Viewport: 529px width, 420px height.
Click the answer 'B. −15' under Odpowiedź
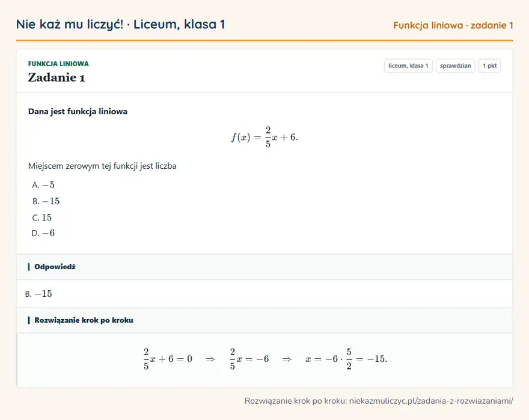(38, 294)
